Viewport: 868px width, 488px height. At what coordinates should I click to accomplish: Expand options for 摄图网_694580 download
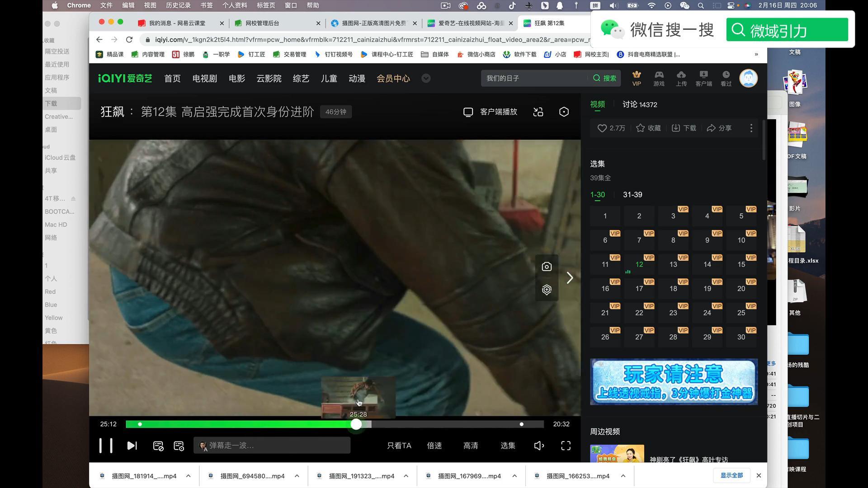click(297, 476)
